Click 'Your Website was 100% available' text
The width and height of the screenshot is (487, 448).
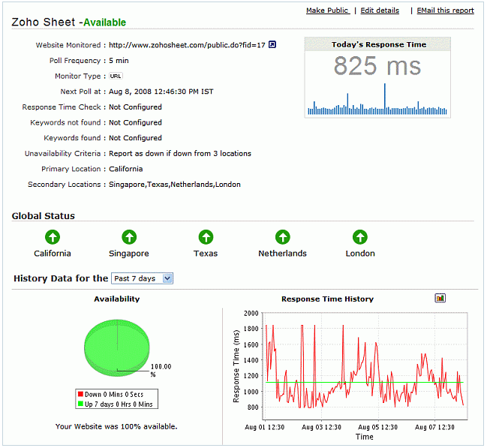(x=116, y=426)
